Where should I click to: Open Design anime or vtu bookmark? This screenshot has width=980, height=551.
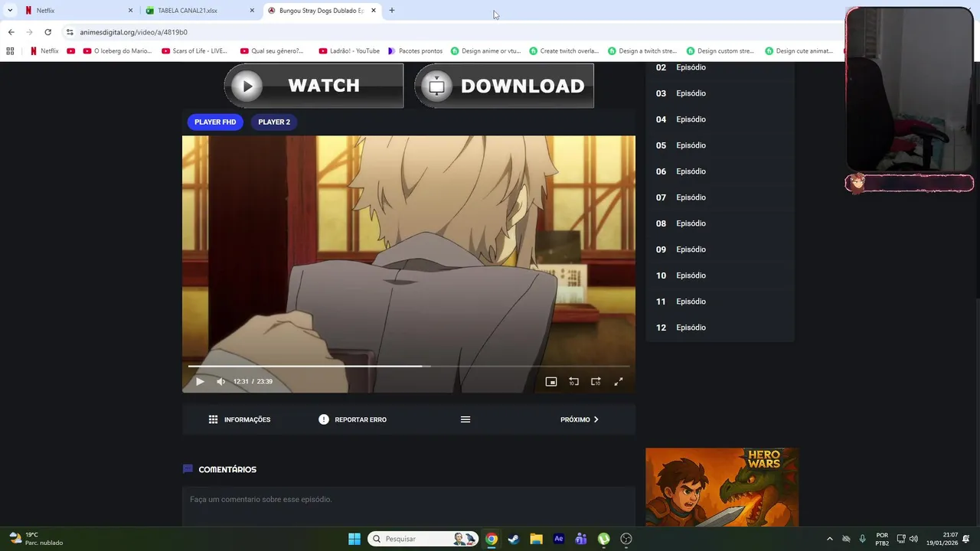pyautogui.click(x=485, y=51)
